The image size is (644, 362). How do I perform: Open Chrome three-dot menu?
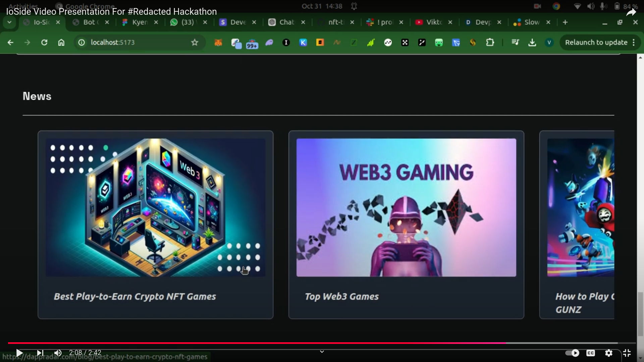(634, 43)
